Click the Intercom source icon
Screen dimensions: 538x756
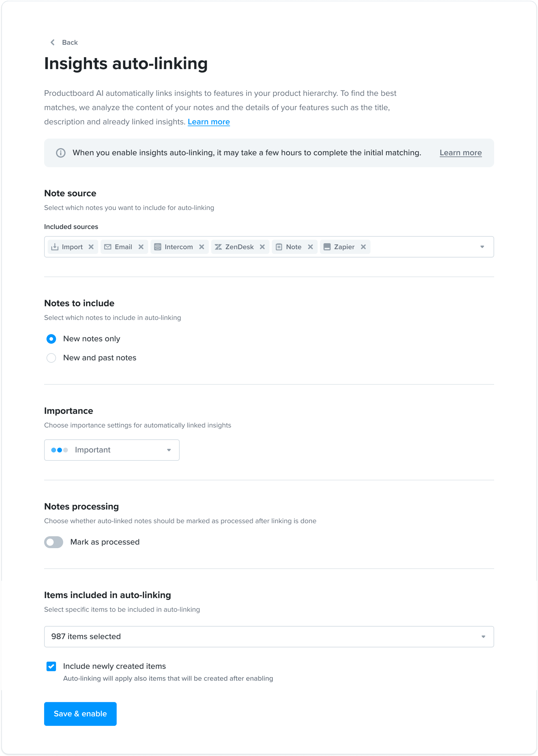tap(158, 247)
